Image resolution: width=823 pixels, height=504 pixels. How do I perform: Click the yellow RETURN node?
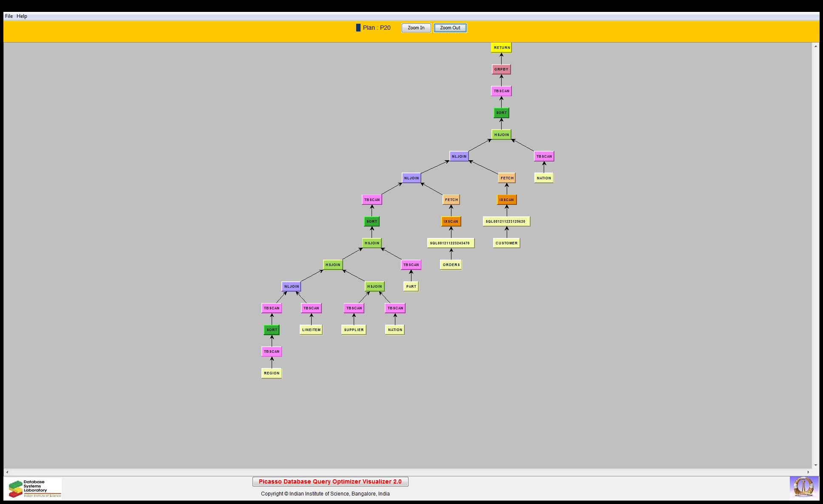501,48
